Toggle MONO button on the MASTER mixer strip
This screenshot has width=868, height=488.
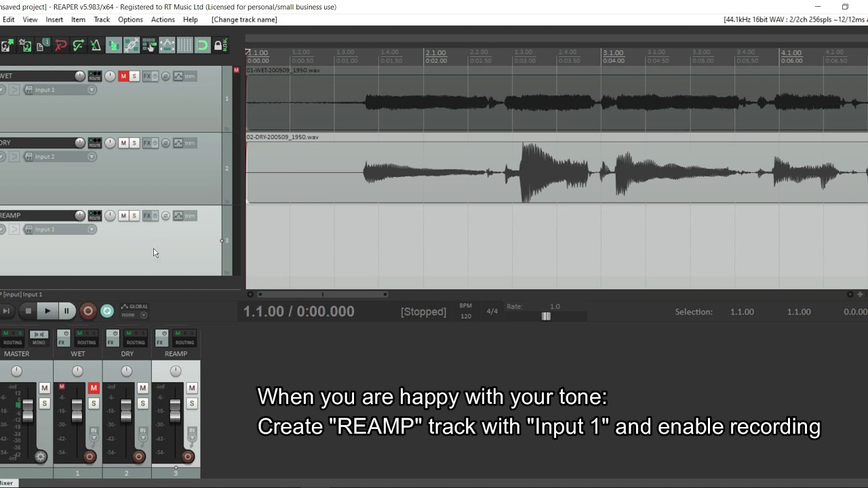click(x=39, y=338)
